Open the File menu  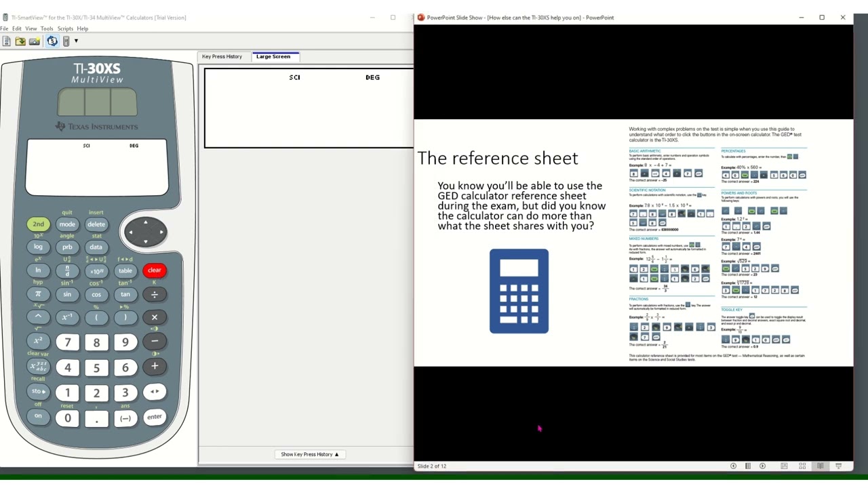[4, 28]
